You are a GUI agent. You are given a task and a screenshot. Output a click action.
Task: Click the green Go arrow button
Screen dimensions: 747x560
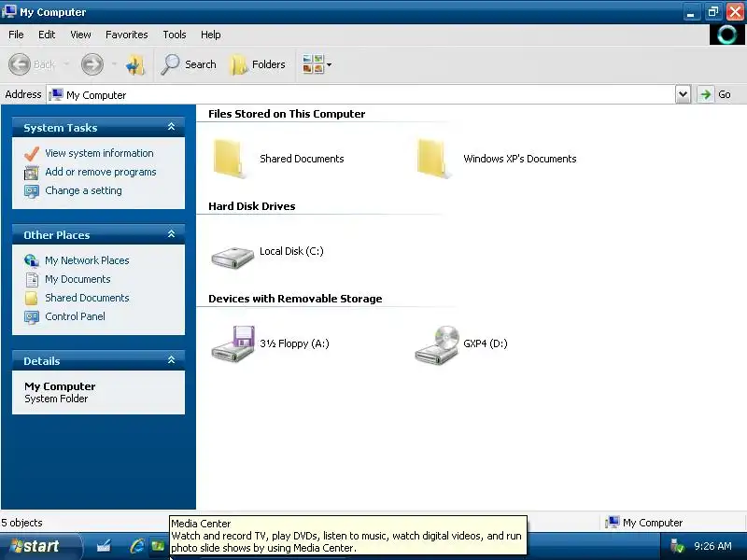[x=706, y=94]
